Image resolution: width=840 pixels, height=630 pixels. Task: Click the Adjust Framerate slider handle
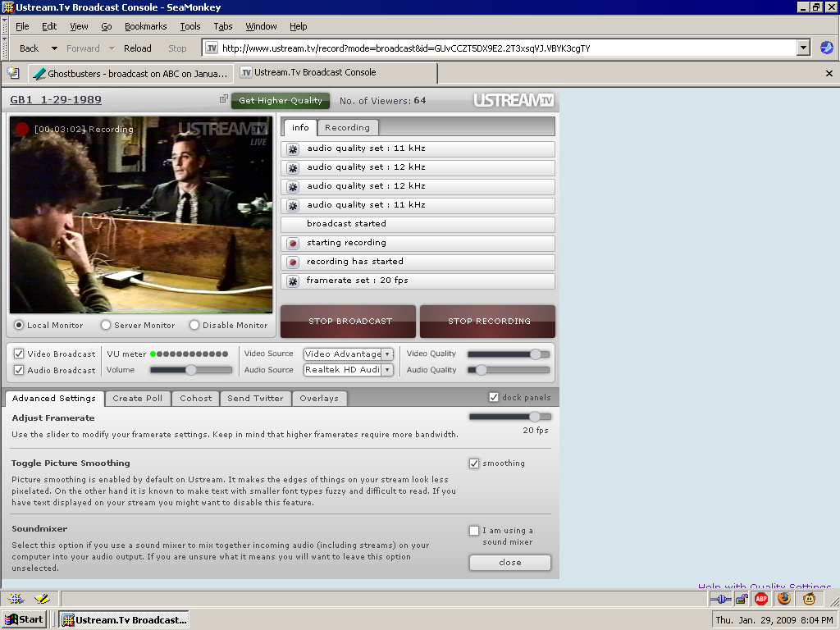point(535,416)
